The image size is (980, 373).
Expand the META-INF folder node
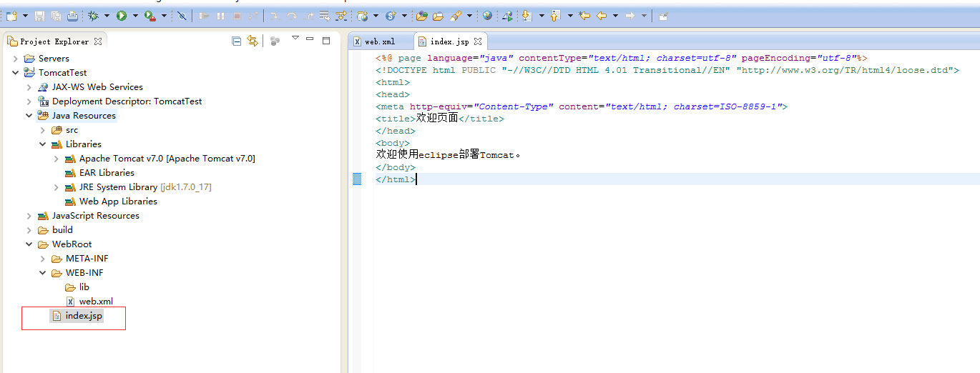point(42,259)
